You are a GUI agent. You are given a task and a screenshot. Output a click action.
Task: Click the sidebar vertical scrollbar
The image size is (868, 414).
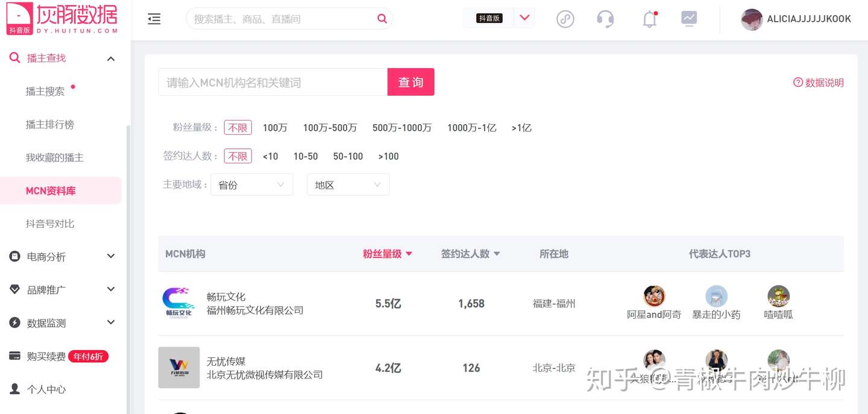pos(128,268)
